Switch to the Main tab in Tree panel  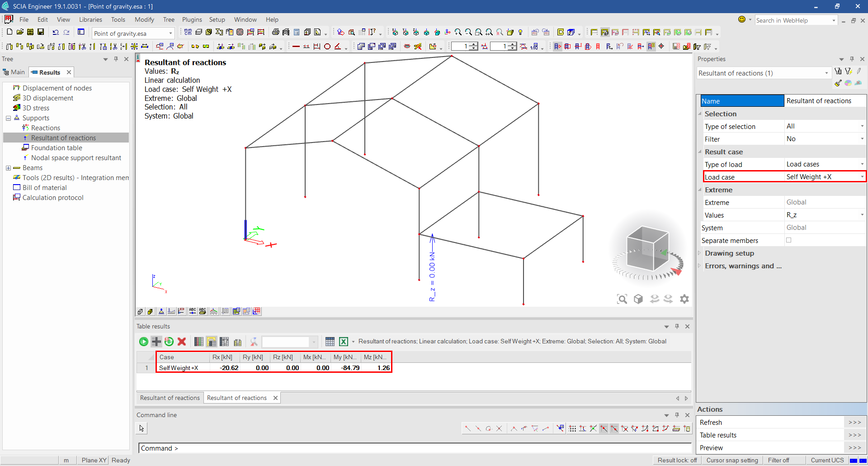pos(14,72)
